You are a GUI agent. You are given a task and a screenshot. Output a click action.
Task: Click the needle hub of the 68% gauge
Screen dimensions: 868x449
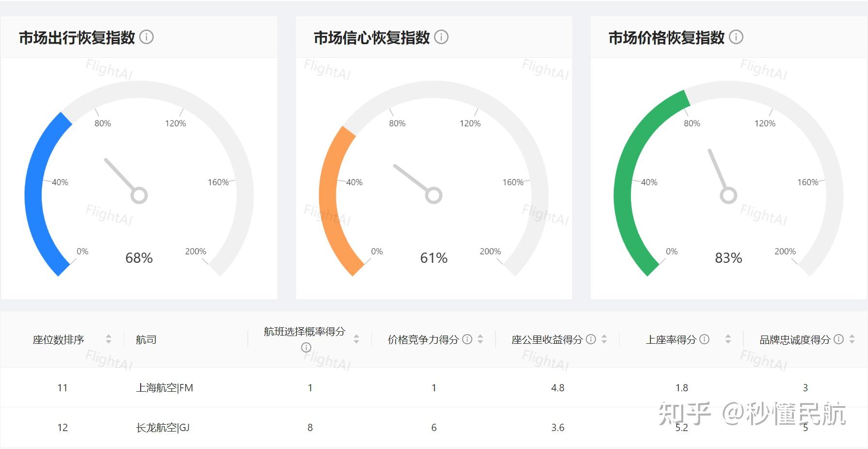tap(139, 195)
